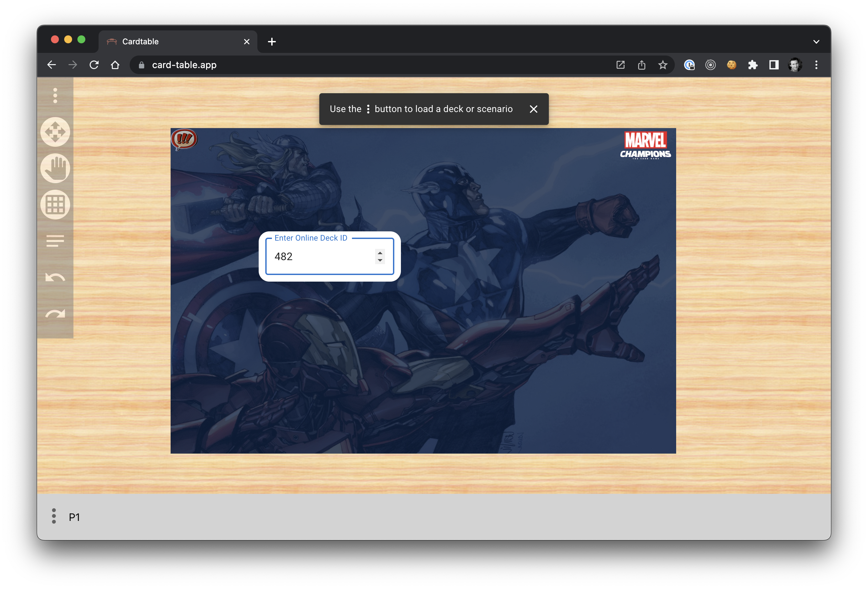The height and width of the screenshot is (589, 868).
Task: Focus the Enter Online Deck ID field
Action: 329,256
